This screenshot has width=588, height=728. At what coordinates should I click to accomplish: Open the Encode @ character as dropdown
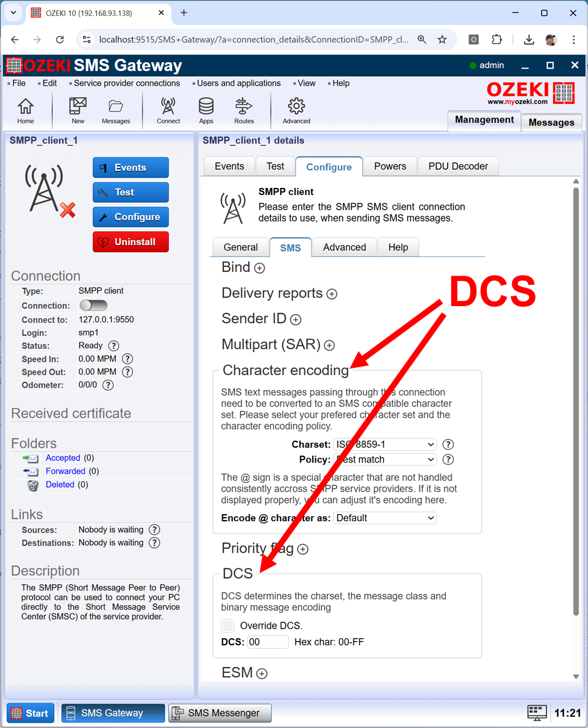385,518
